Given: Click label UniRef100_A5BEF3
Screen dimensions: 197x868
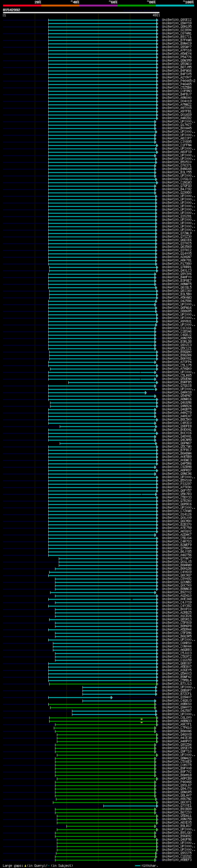Looking at the screenshot, I should tap(176, 860).
